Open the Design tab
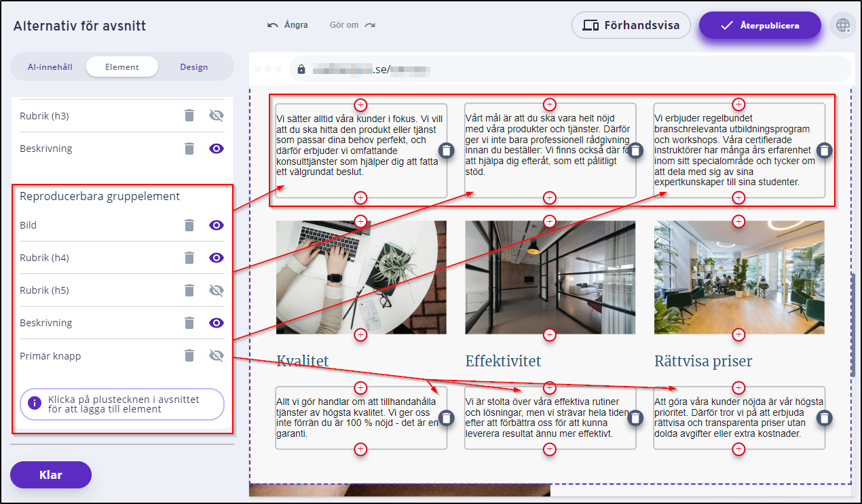The height and width of the screenshot is (504, 862). 194,67
